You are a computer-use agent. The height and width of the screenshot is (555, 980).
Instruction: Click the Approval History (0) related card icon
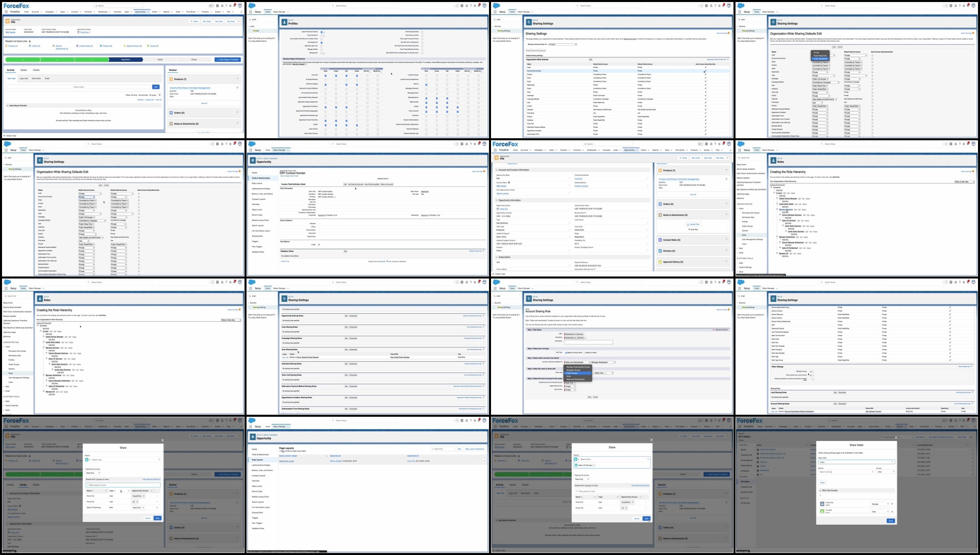(660, 262)
